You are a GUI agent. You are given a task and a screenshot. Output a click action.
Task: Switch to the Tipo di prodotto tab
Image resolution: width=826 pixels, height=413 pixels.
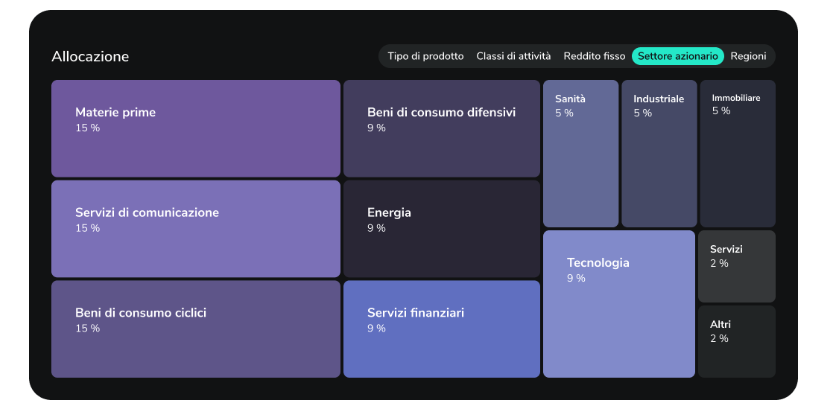click(426, 56)
